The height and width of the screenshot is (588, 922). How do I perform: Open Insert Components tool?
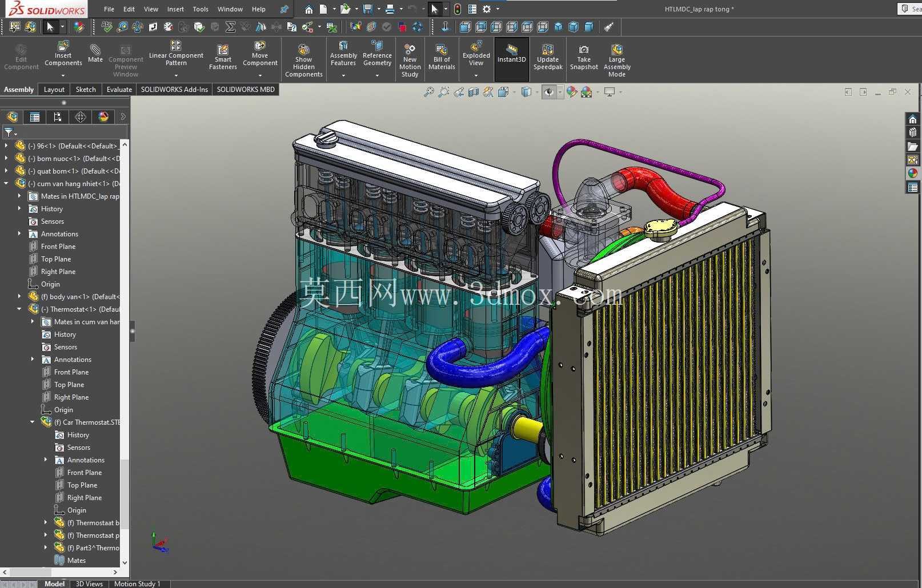[x=63, y=54]
